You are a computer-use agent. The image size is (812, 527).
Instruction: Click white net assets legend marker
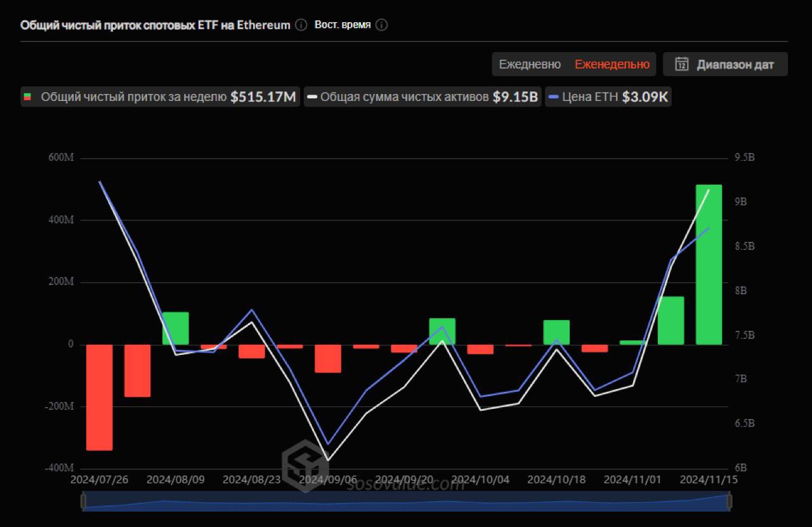coord(312,97)
